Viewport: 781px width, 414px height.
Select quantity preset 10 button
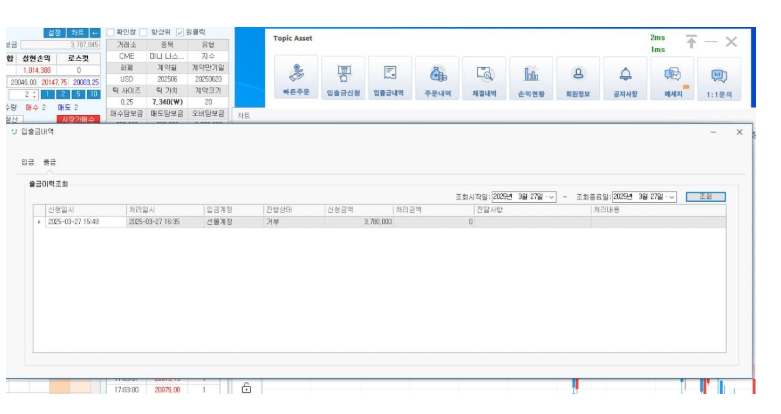(94, 94)
